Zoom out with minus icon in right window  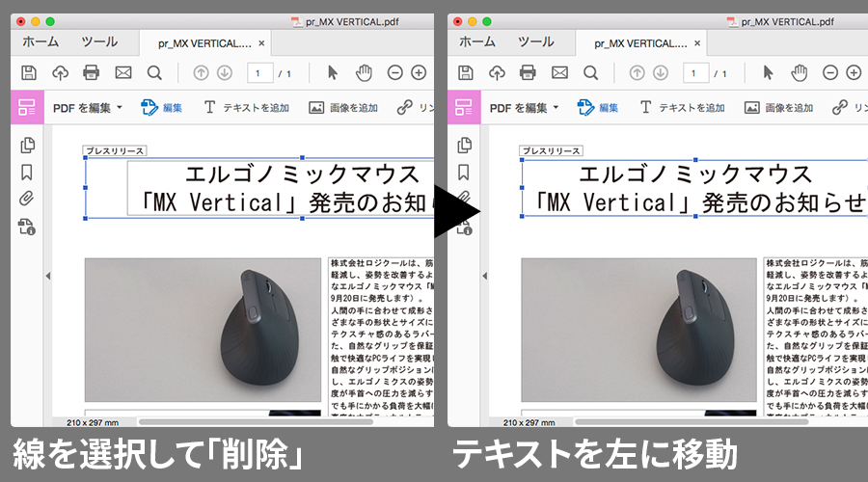(x=829, y=72)
